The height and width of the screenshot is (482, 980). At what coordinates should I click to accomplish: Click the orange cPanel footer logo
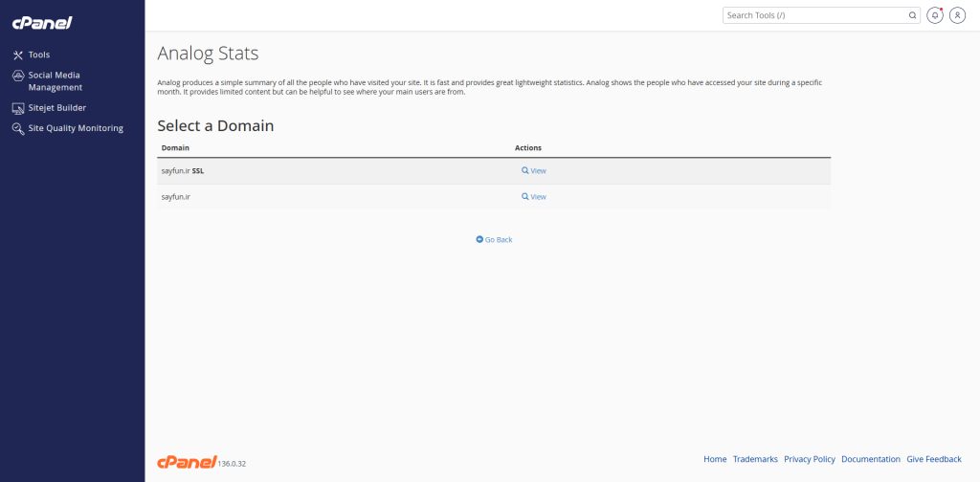[187, 462]
